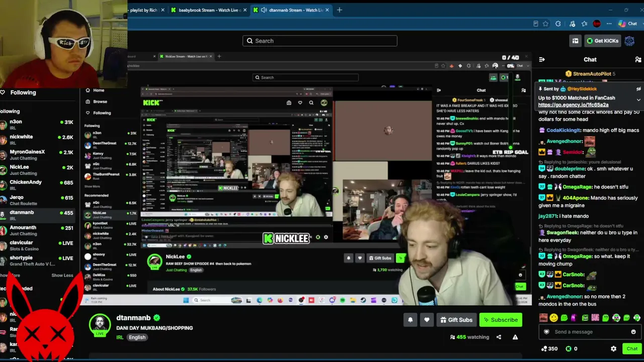
Task: Open the layout icon beside Get KICKs
Action: (575, 41)
